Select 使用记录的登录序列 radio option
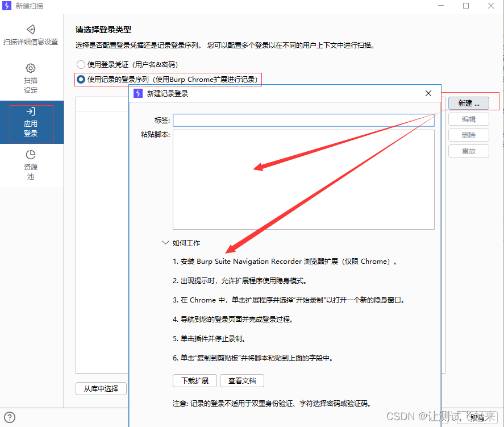504x427 pixels. click(x=81, y=79)
